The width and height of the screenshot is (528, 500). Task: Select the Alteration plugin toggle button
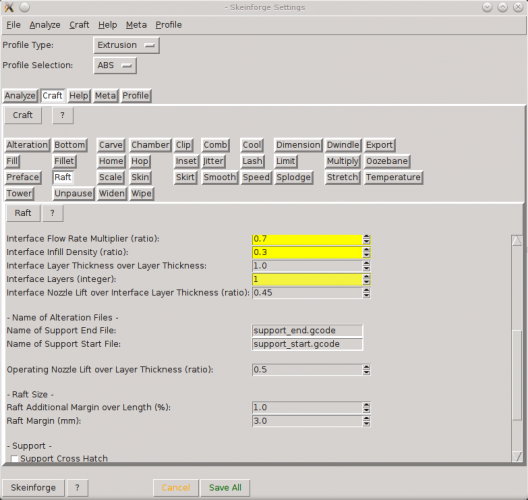click(x=27, y=145)
